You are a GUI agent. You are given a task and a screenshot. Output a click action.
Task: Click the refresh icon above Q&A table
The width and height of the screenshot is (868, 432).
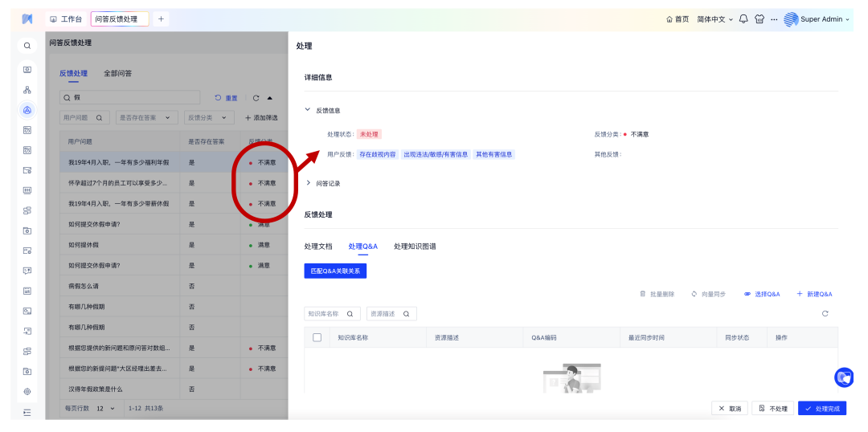825,314
